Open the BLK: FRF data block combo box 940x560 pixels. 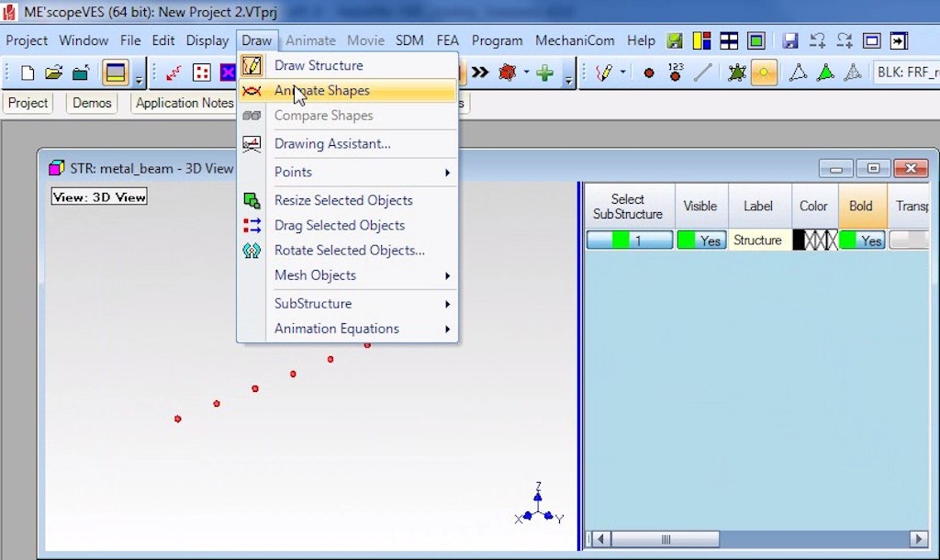pos(906,73)
